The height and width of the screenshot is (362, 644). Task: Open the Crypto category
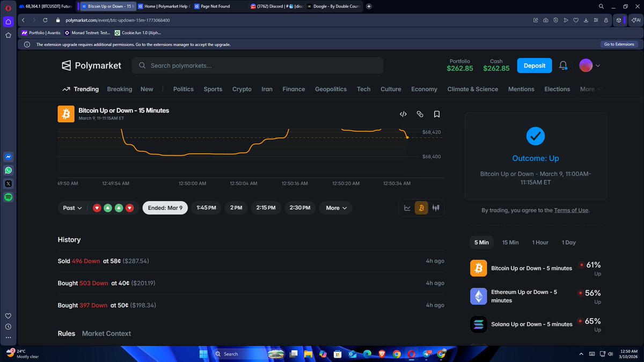[242, 89]
